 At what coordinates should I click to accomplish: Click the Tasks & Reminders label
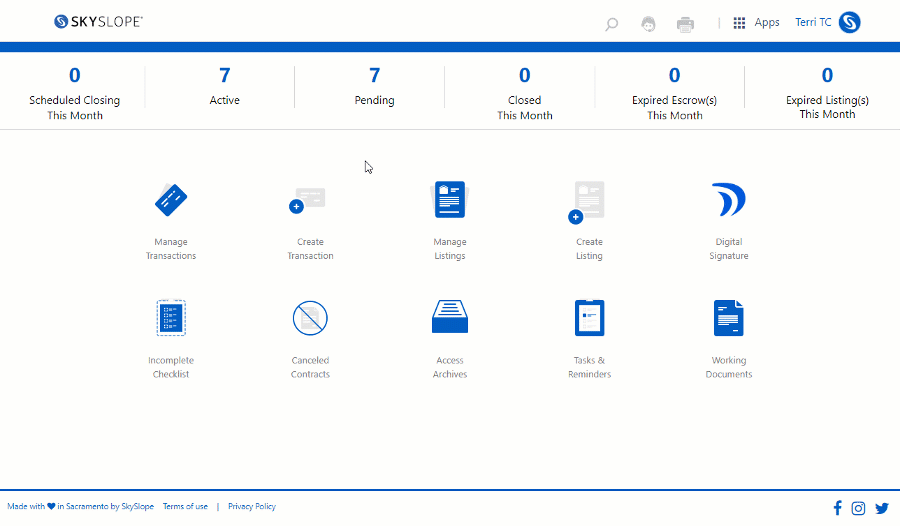589,367
